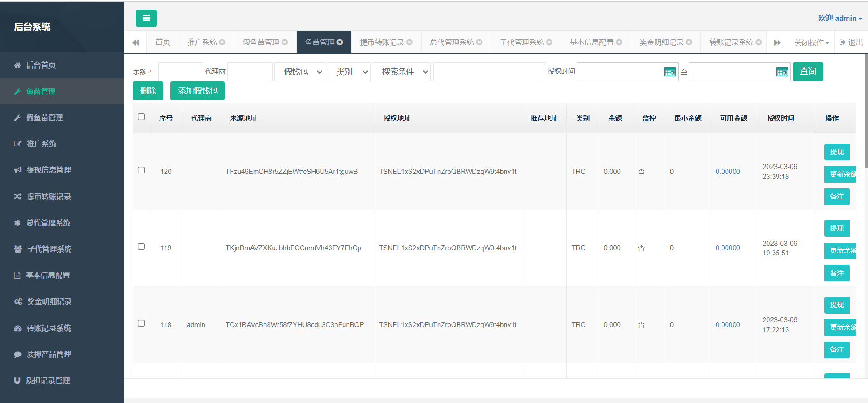Viewport: 868px width, 403px height.
Task: Select the checkbox for row 118
Action: point(141,323)
